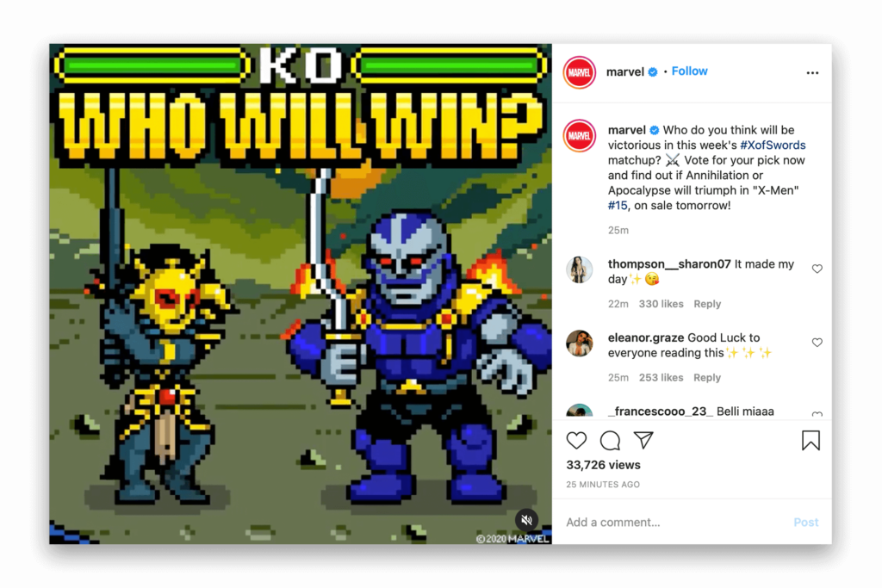Open Marvel avatar beside the caption
The height and width of the screenshot is (588, 882).
click(580, 135)
